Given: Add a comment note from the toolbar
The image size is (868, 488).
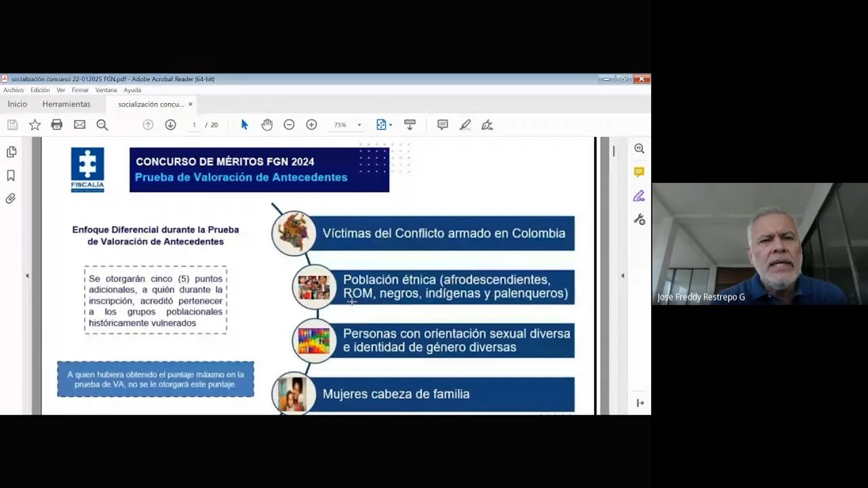Looking at the screenshot, I should [443, 125].
